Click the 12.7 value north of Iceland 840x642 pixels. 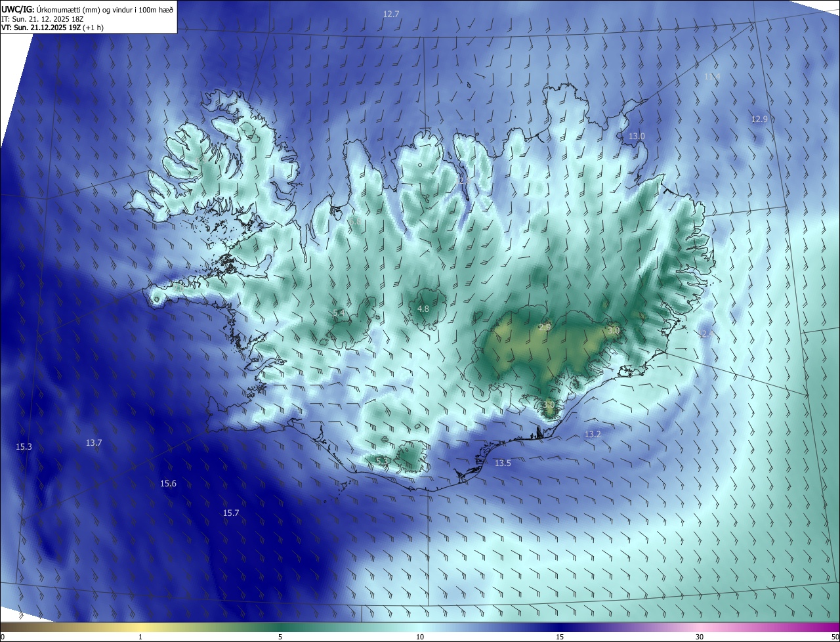(391, 14)
